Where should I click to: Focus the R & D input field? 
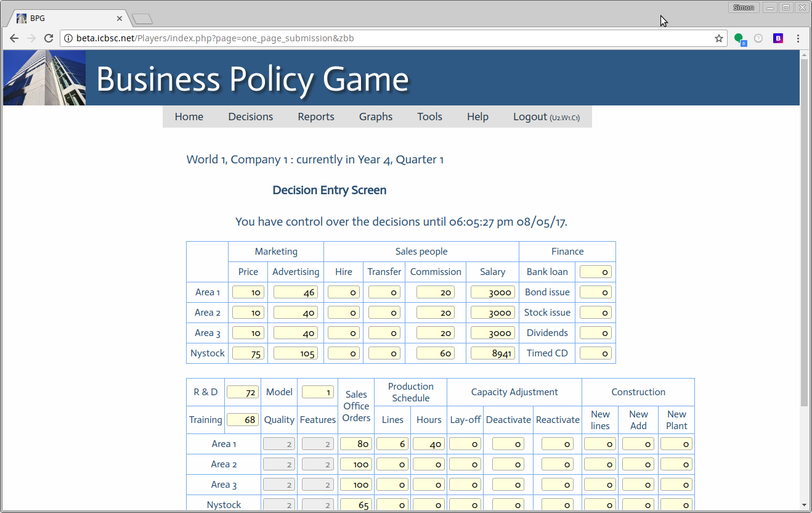242,392
